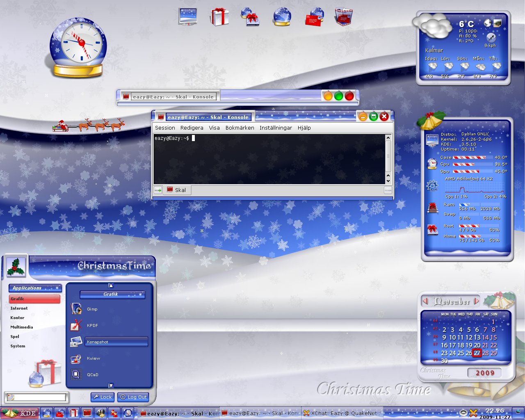This screenshot has width=525, height=420.
Task: Click the KDE start menu button
Action: [x=20, y=413]
